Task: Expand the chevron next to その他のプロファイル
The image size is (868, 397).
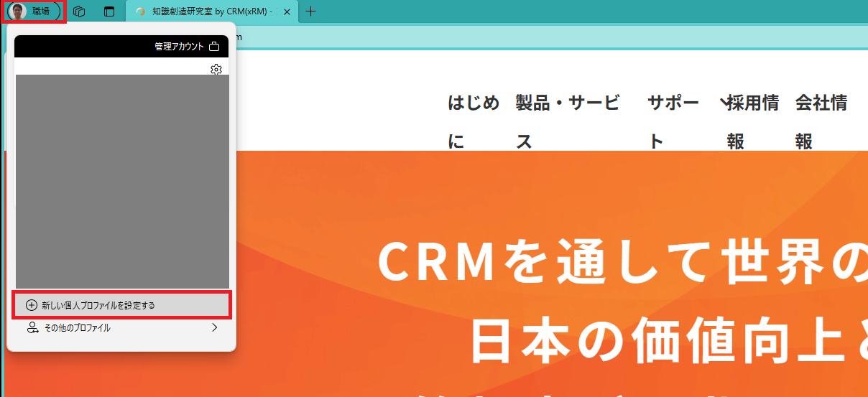Action: [x=214, y=328]
